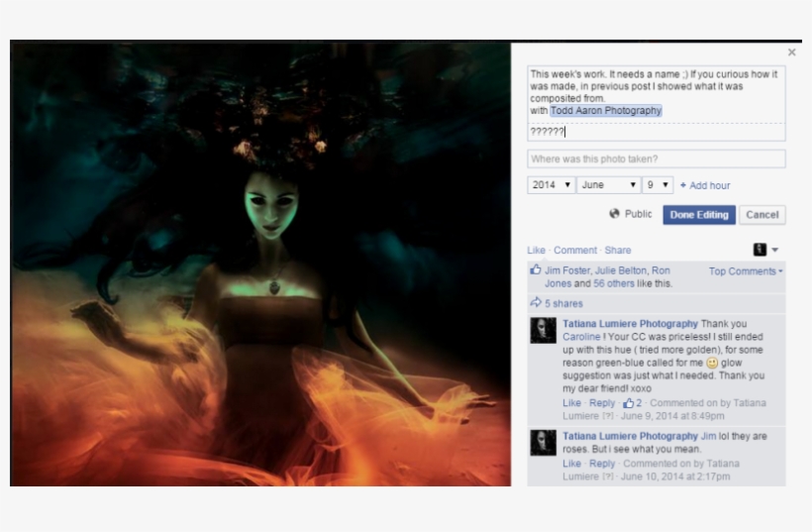Screen dimensions: 812x532
Task: Click the Like link under the post
Action: pyautogui.click(x=536, y=251)
